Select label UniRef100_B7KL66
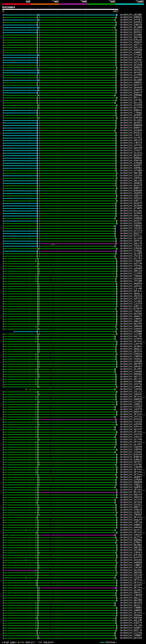Viewport: 146px width, 644px height. [x=131, y=40]
